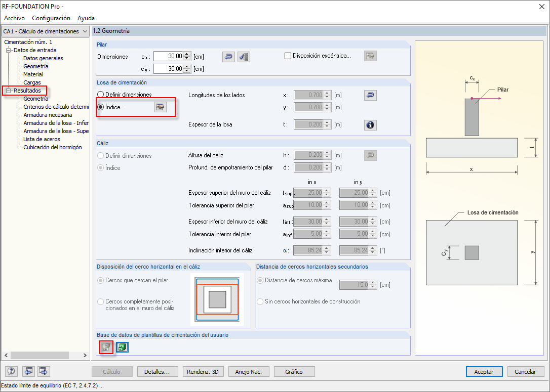Select Cercos que cercan el pilar
Viewport: 550px width, 392px height.
(x=101, y=280)
